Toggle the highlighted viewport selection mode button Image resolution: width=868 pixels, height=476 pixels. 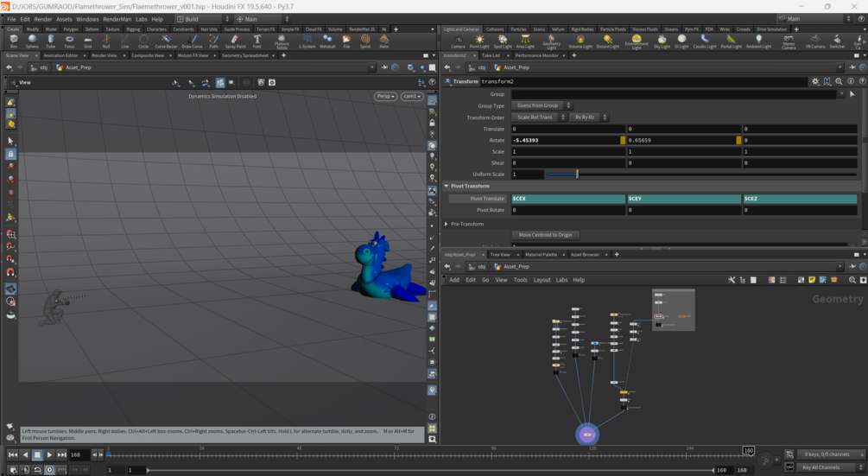click(220, 82)
